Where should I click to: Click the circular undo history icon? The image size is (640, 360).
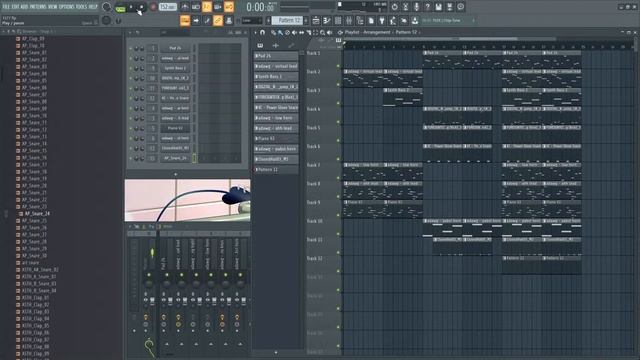coord(394,7)
